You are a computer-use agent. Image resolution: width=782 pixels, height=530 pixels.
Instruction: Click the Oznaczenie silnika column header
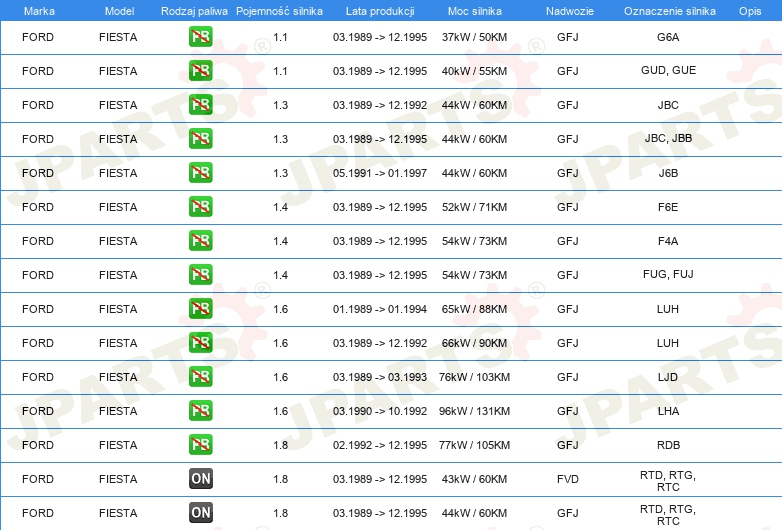(669, 11)
